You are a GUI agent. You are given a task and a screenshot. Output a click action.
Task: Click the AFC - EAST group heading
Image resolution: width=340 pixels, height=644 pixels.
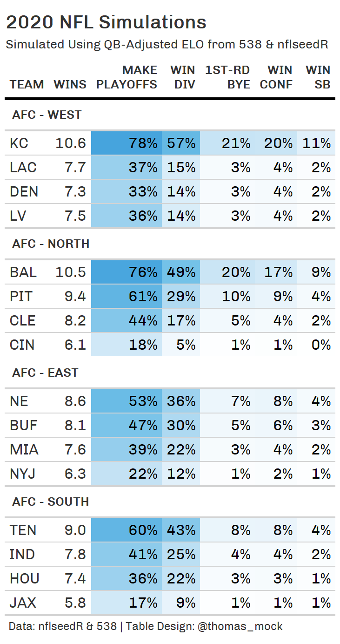(x=45, y=373)
